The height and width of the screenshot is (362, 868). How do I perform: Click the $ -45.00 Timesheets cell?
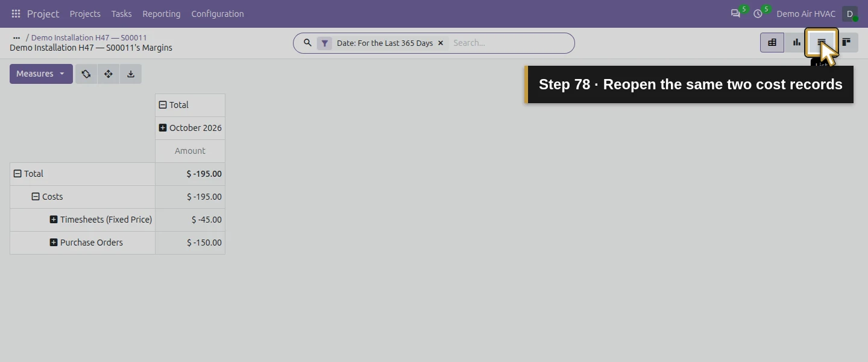[190, 220]
